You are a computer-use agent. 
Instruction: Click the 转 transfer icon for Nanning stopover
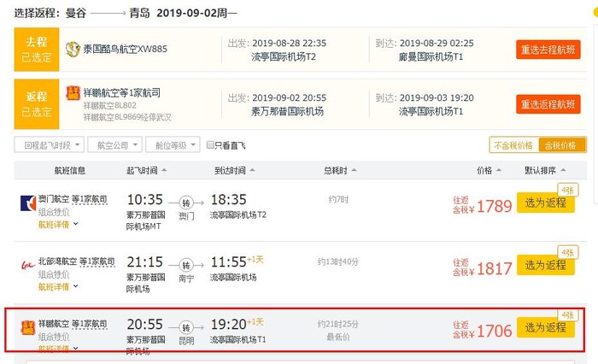186,265
